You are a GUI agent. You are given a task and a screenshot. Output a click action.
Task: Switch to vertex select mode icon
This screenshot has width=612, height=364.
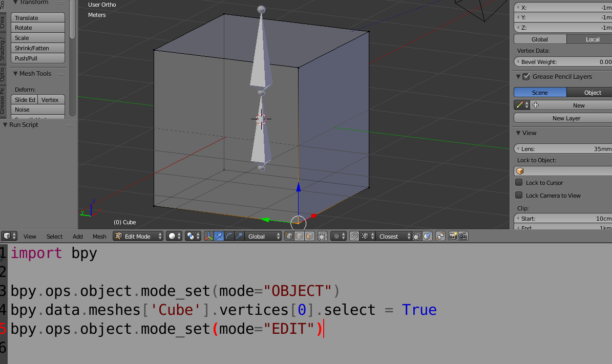point(289,237)
